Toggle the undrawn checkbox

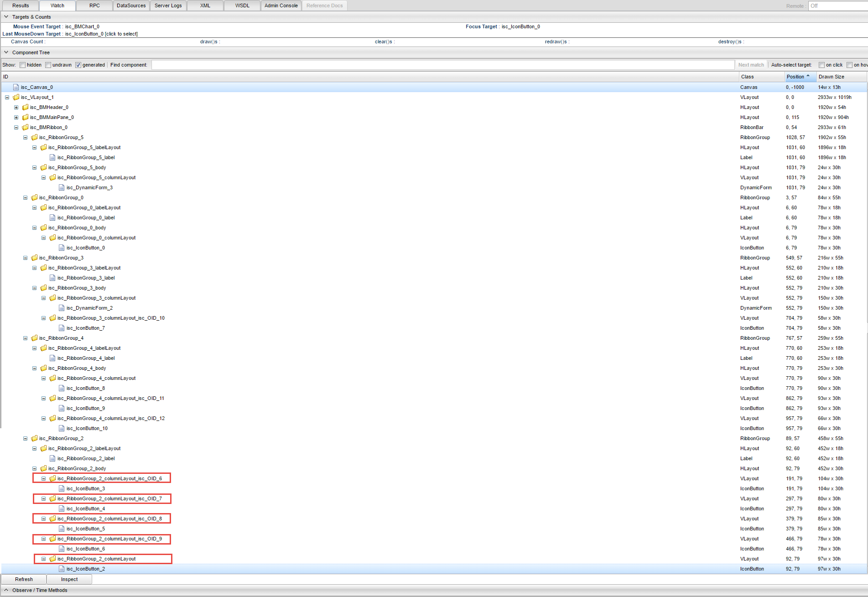pos(48,65)
